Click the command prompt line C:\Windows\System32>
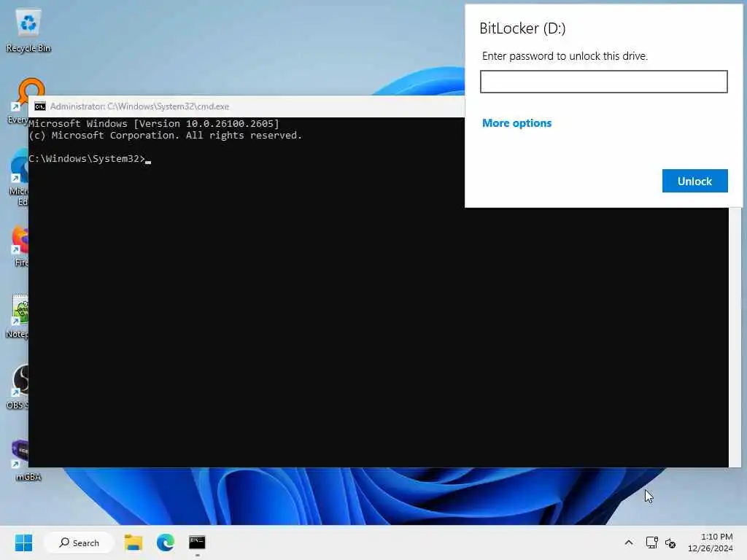Viewport: 747px width, 560px height. pos(87,158)
